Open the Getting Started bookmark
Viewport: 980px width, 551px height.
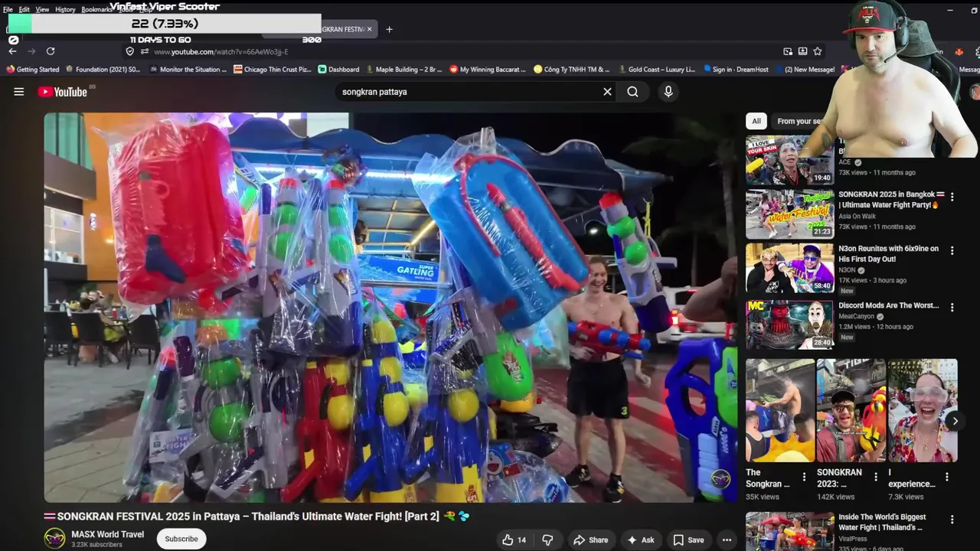pos(33,70)
